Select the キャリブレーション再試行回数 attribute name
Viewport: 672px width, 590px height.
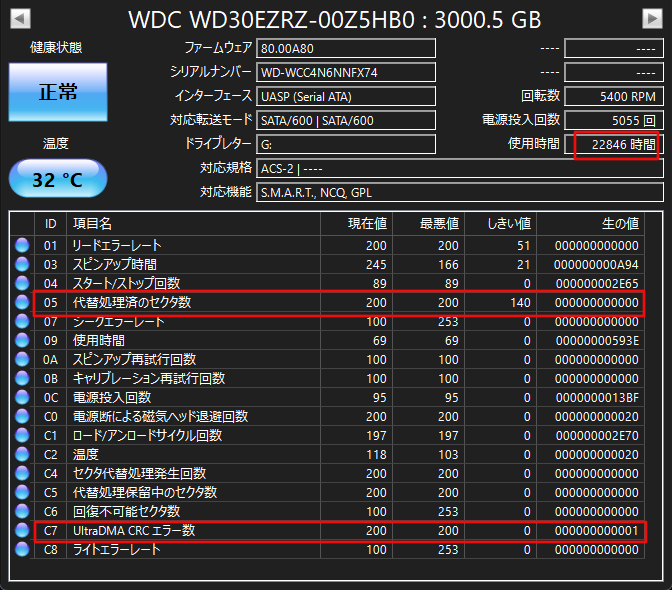(x=149, y=378)
